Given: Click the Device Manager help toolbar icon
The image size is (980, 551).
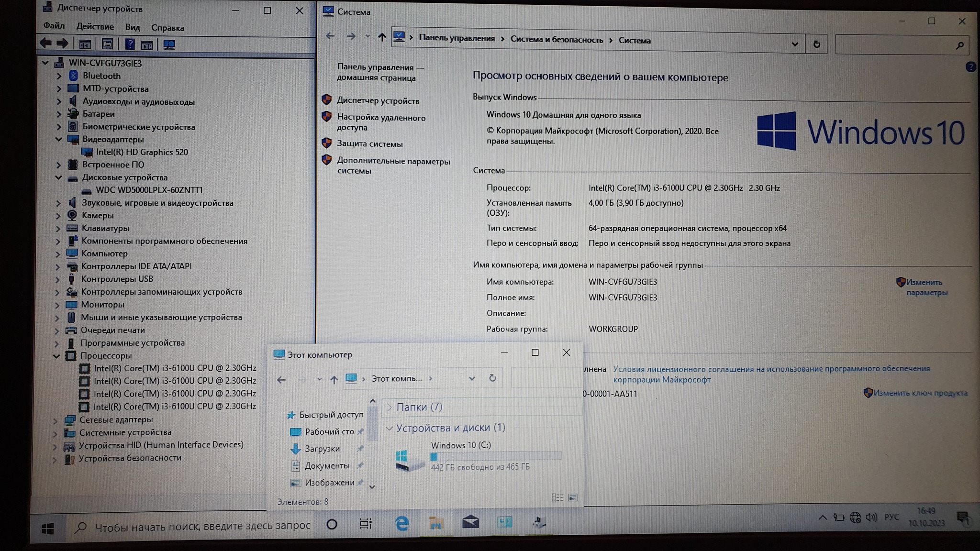Looking at the screenshot, I should coord(130,44).
